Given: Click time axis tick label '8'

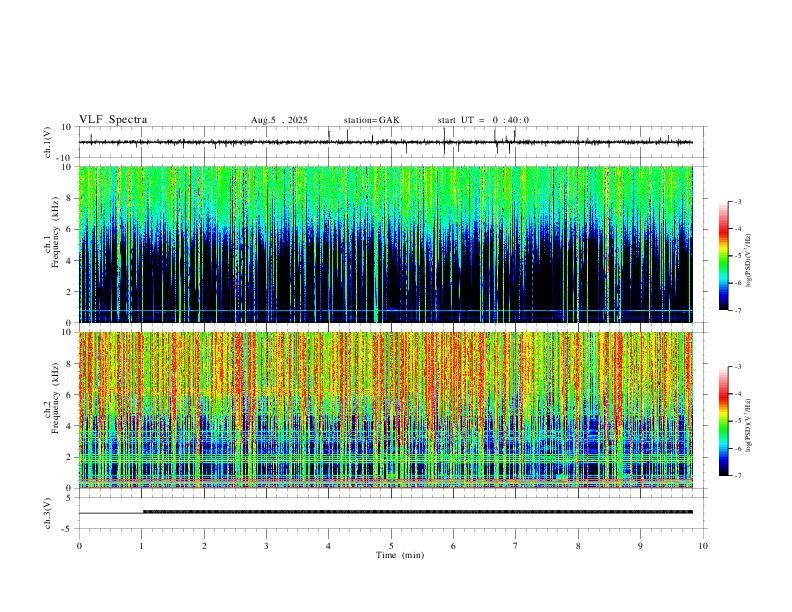Looking at the screenshot, I should [578, 546].
